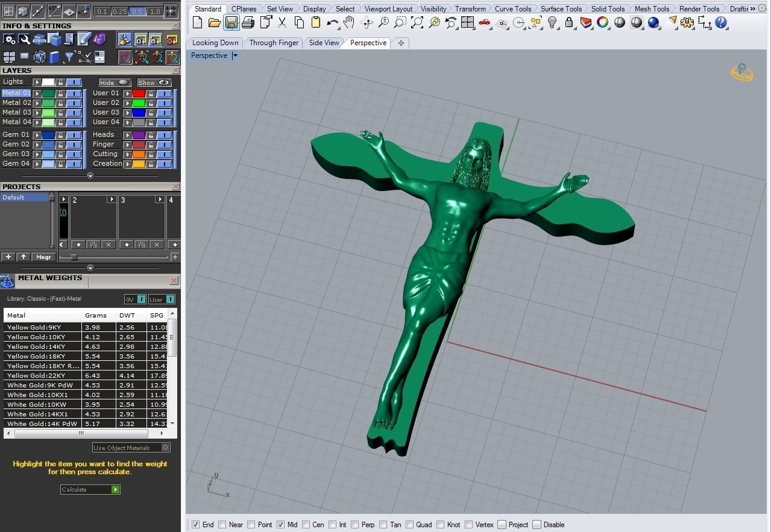Switch to Looking Down viewport tab

pos(215,43)
